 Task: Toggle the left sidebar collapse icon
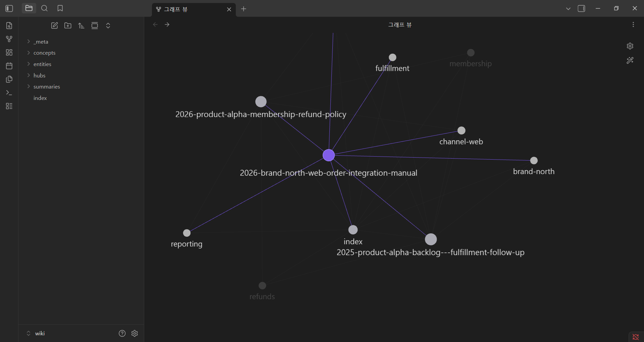point(9,8)
